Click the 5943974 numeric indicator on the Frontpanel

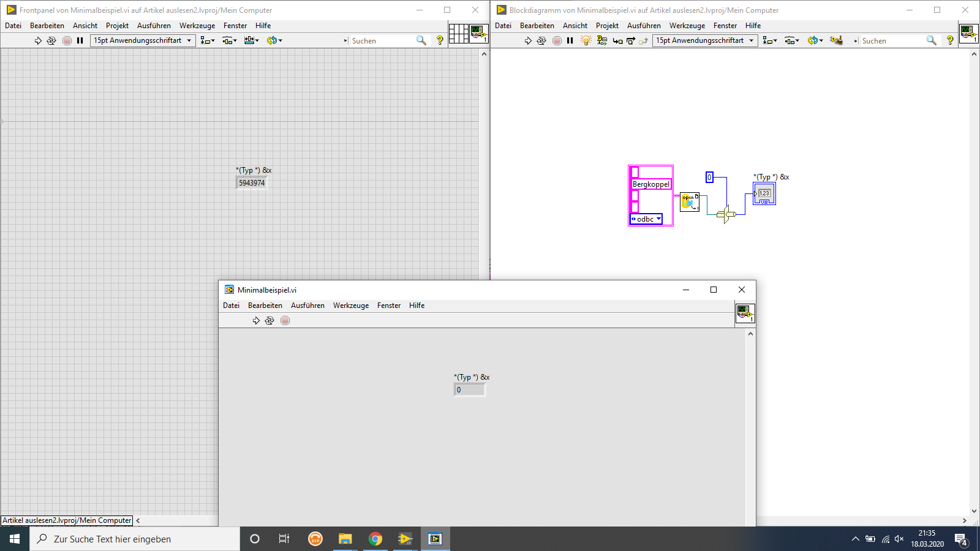coord(252,183)
